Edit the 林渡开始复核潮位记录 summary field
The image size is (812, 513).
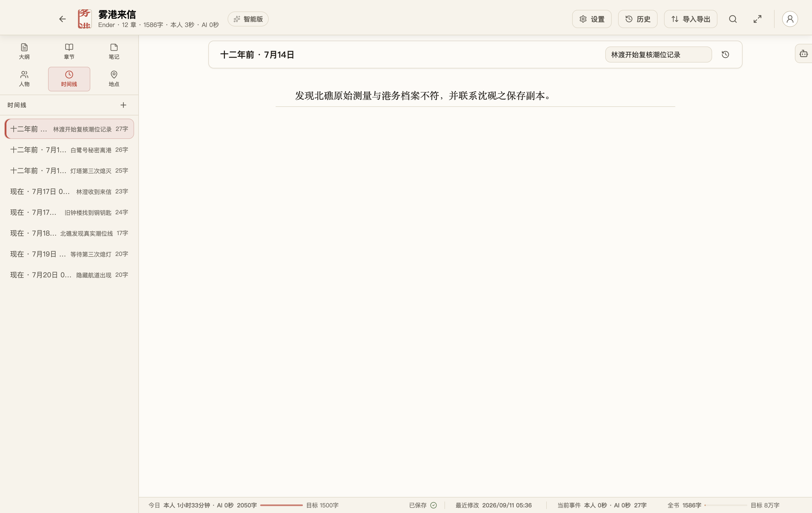pos(658,54)
